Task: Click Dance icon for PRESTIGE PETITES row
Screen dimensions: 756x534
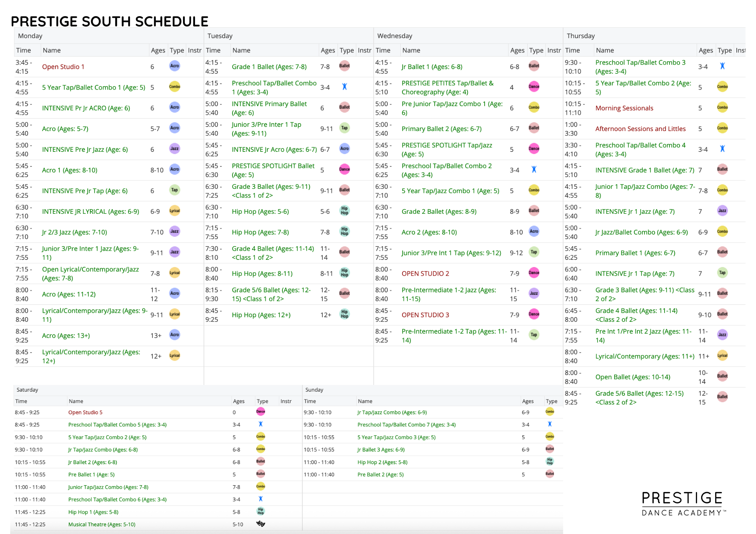Action: [x=534, y=86]
